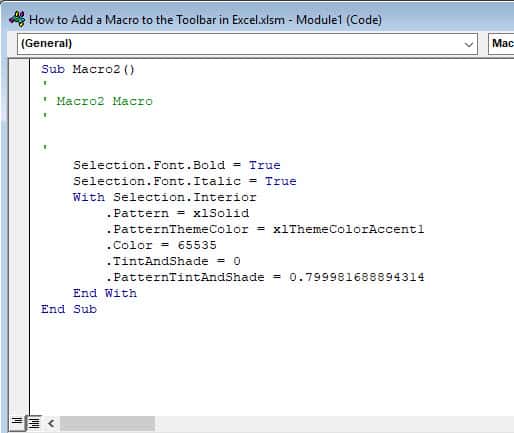Open the procedure dropdown showing Mac

[x=501, y=44]
